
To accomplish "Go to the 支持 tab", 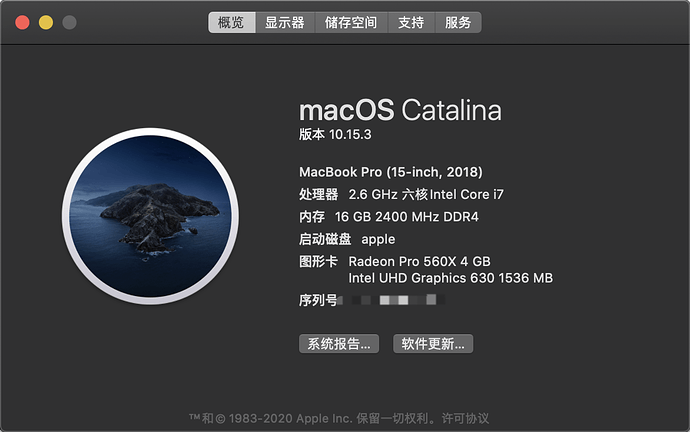I will coord(411,22).
